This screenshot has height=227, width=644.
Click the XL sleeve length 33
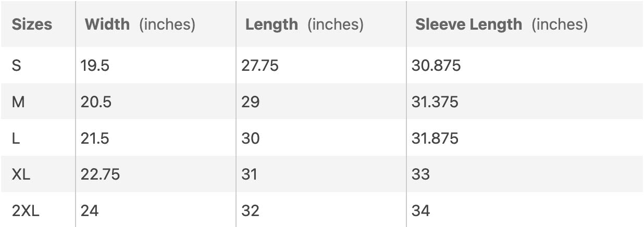click(x=420, y=174)
